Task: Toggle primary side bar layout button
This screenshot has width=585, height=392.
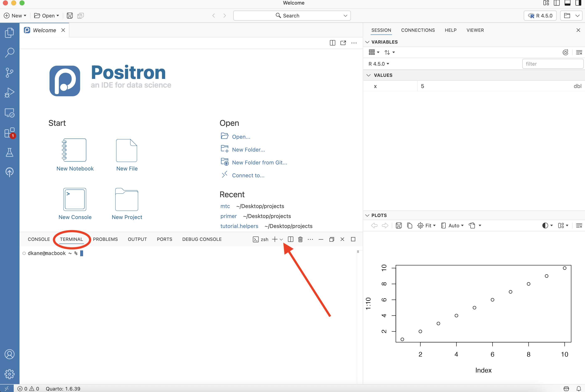Action: click(x=557, y=3)
